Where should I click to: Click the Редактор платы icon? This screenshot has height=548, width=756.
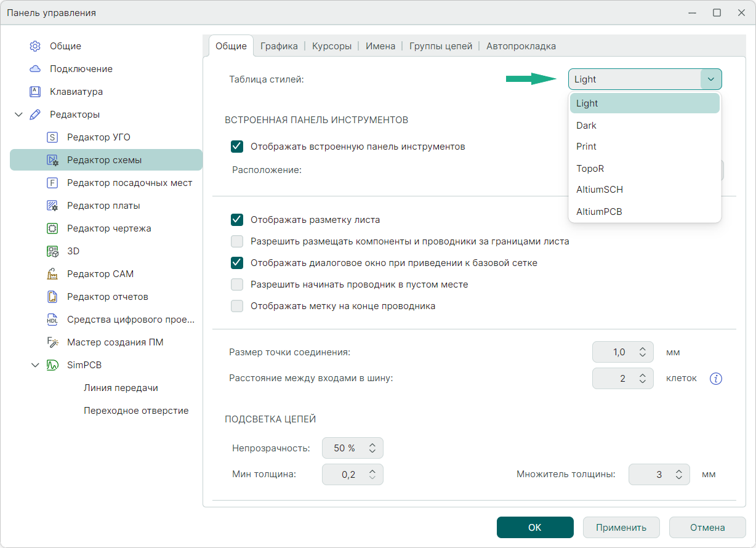point(52,206)
